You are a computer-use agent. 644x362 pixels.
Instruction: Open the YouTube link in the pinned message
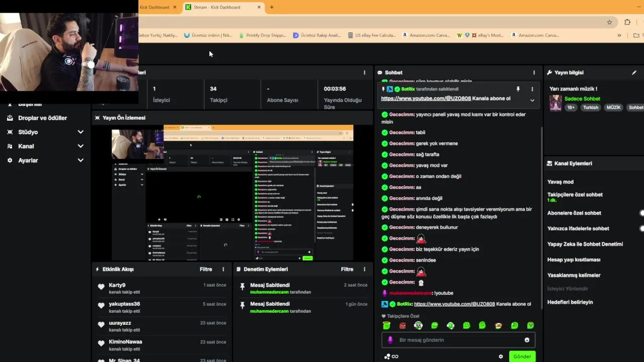click(x=426, y=99)
